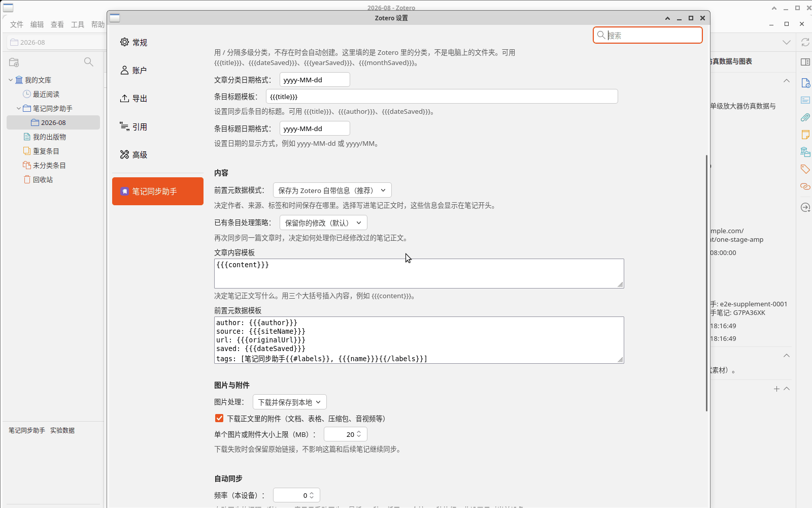Click the 导出 upload icon

click(x=124, y=99)
